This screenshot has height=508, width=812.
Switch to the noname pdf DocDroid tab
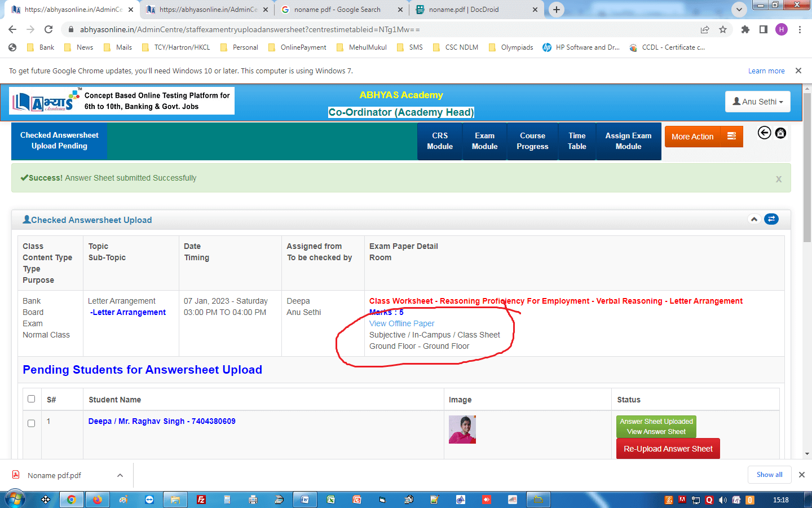[x=464, y=10]
